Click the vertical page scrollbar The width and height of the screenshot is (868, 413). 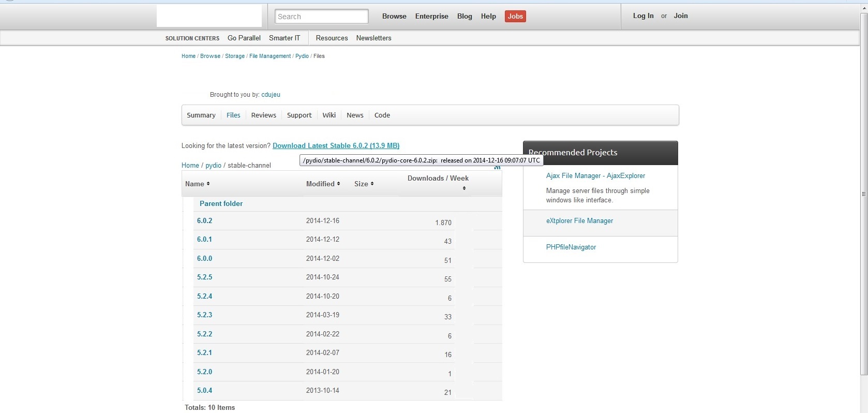click(x=863, y=194)
